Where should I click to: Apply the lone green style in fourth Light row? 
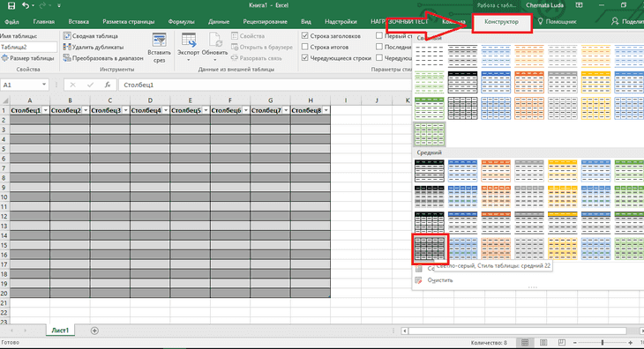[x=430, y=134]
